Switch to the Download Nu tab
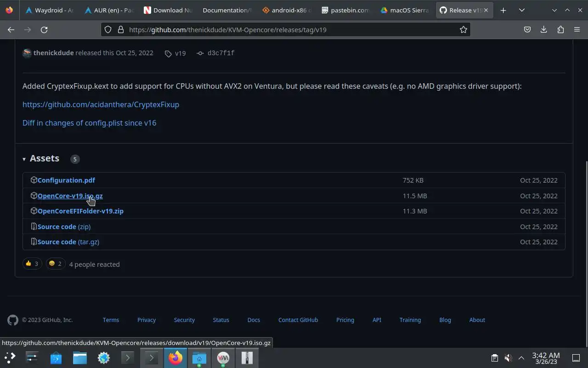The image size is (588, 368). click(x=168, y=10)
